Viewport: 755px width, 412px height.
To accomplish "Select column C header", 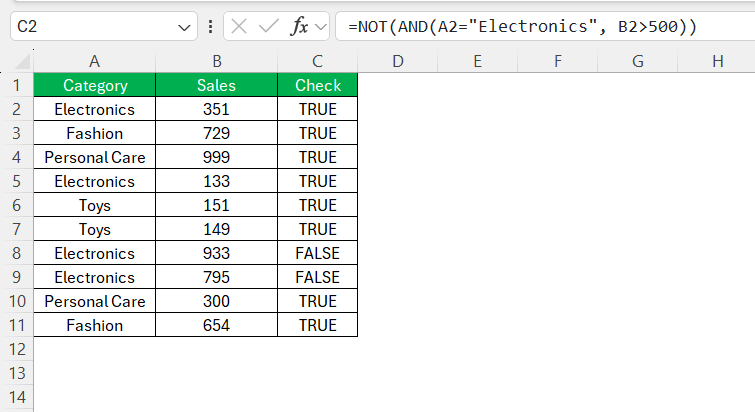I will point(317,61).
